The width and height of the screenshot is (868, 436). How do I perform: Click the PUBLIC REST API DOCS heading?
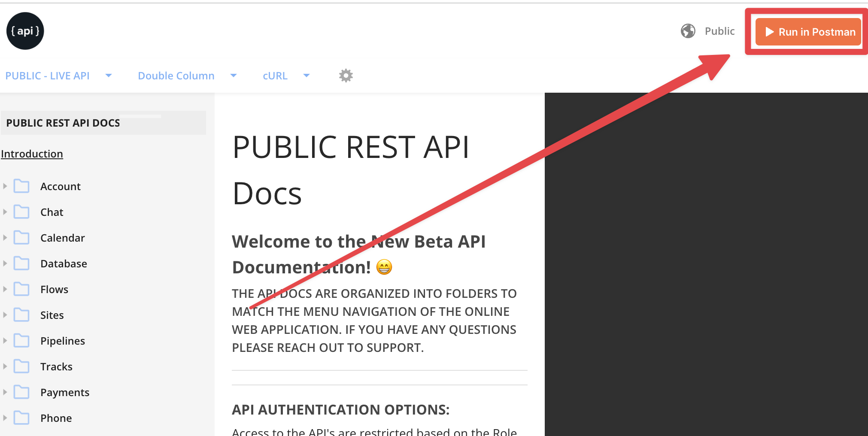[63, 123]
